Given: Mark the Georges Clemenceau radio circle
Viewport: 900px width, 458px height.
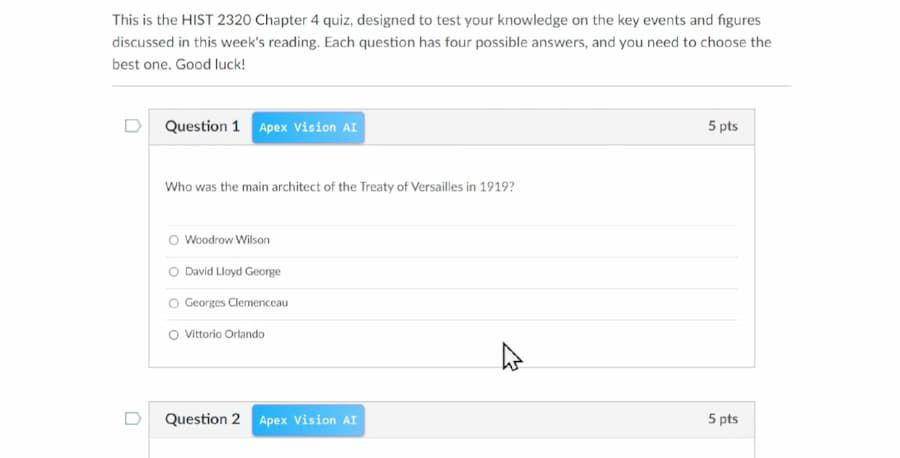Looking at the screenshot, I should [174, 303].
